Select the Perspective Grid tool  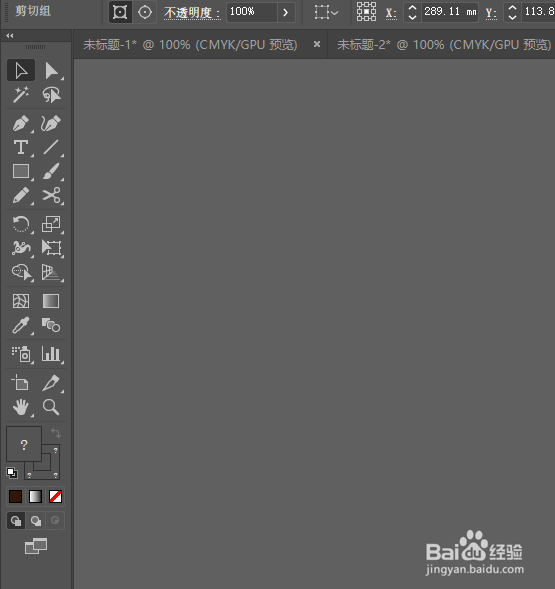(x=51, y=272)
